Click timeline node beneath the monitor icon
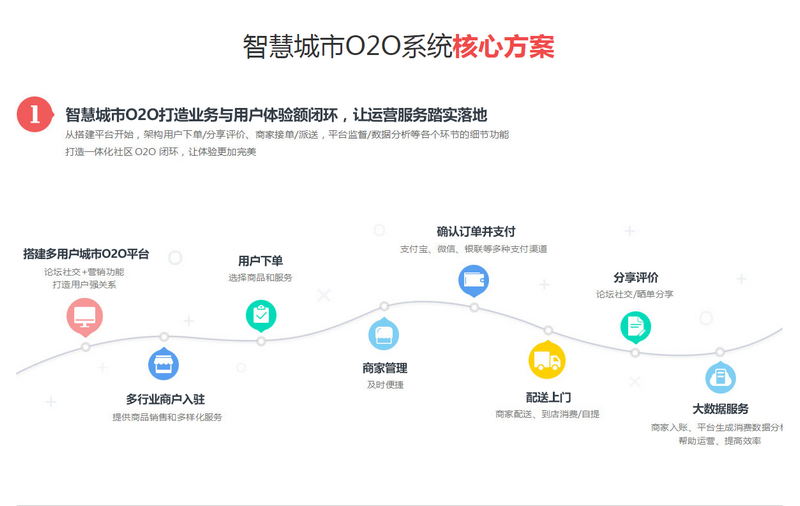 (86, 347)
